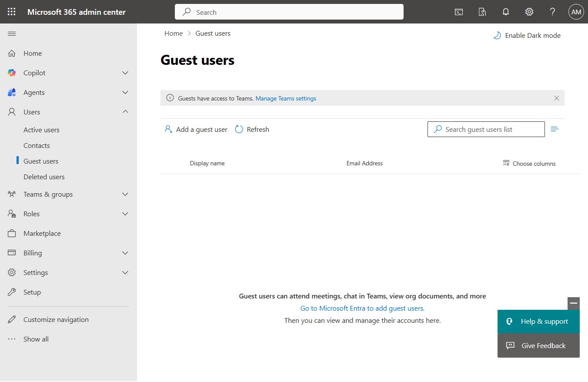
Task: Open Manage Teams settings link
Action: (286, 98)
